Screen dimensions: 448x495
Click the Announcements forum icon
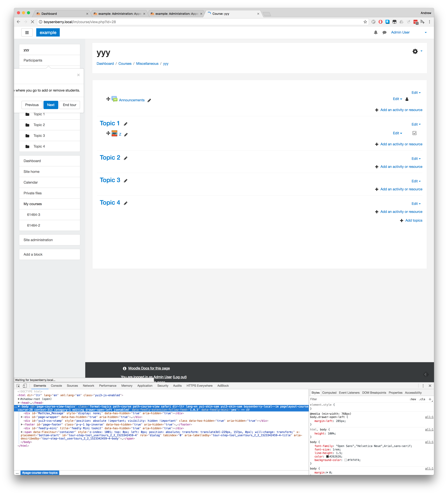pyautogui.click(x=115, y=99)
